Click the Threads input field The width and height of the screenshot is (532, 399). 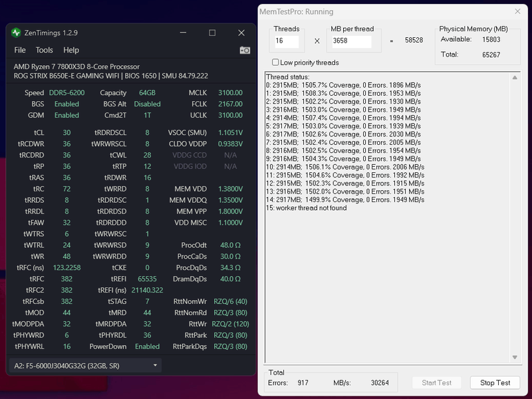287,41
